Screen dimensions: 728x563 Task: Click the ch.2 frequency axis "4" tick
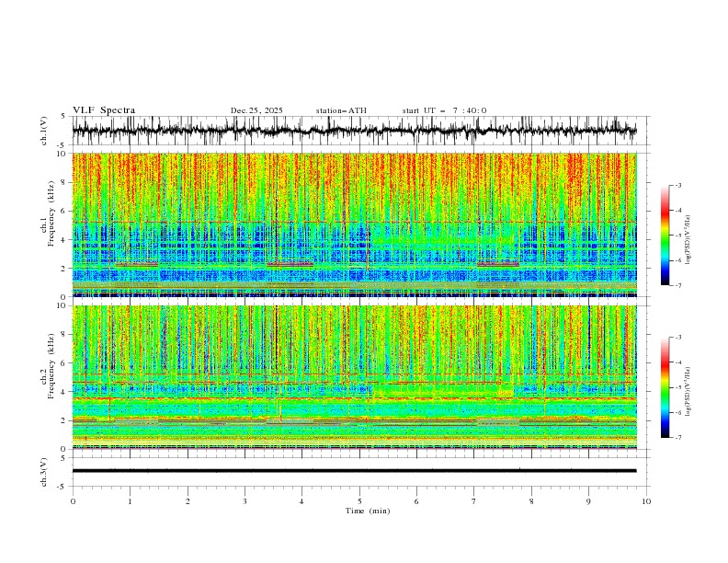point(65,392)
